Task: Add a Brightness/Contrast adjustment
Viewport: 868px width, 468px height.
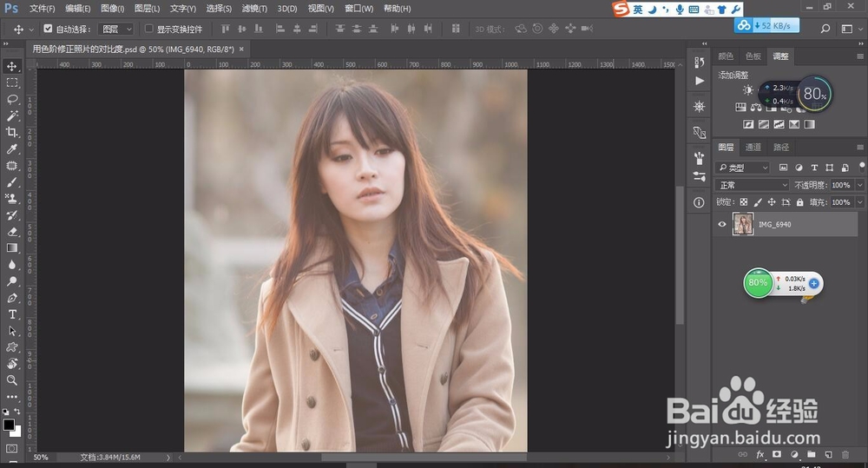Action: click(x=748, y=89)
